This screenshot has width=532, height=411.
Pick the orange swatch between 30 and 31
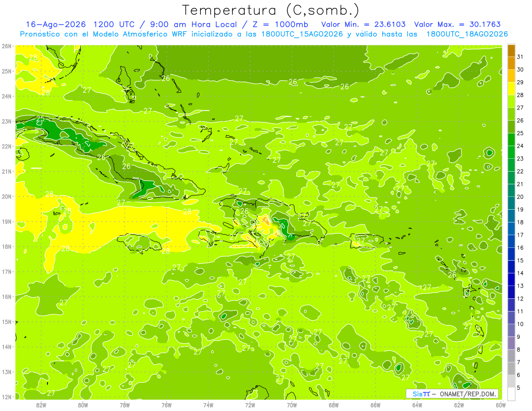click(x=511, y=63)
